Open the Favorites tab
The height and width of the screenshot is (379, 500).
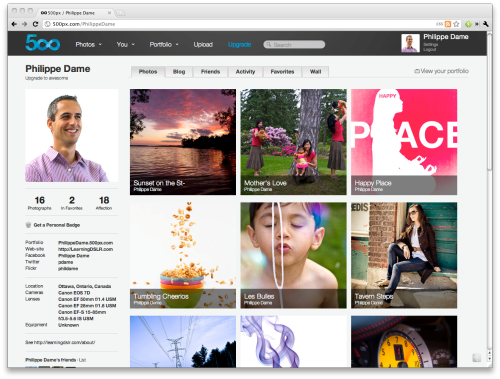tap(282, 72)
